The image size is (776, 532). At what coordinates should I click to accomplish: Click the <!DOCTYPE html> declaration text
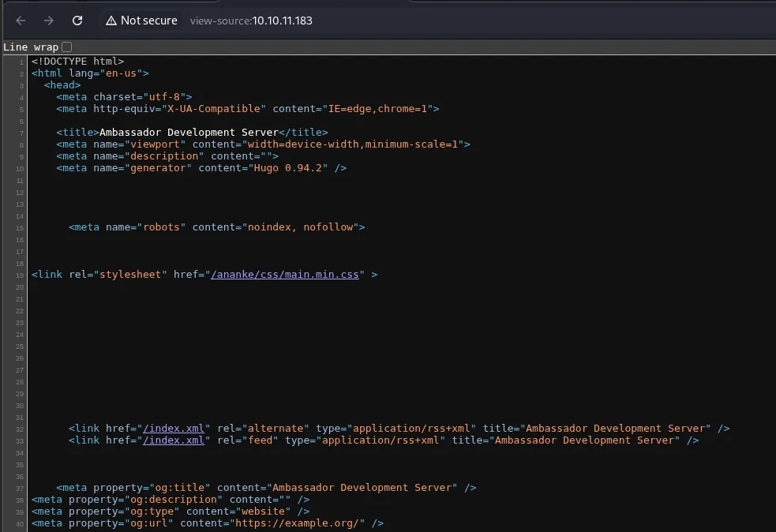pos(77,61)
